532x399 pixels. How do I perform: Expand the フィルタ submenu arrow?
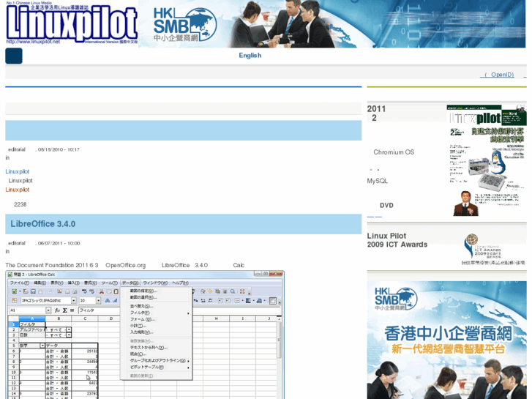(x=188, y=313)
